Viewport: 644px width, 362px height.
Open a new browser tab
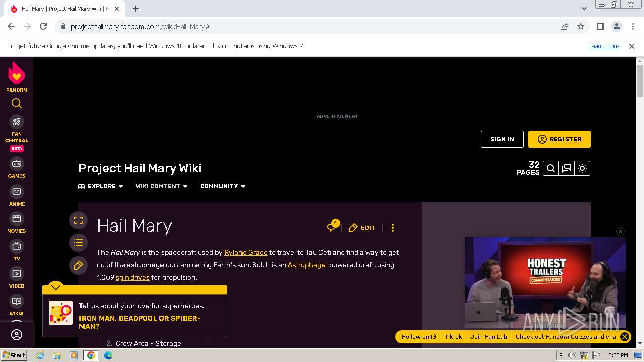click(136, 9)
